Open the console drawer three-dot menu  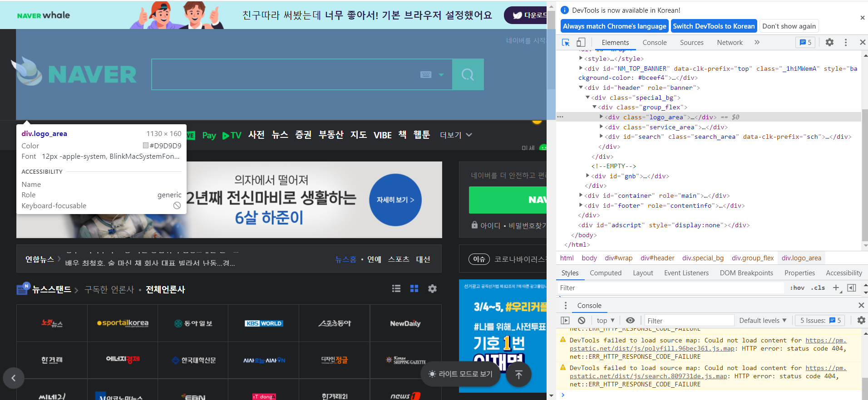565,305
